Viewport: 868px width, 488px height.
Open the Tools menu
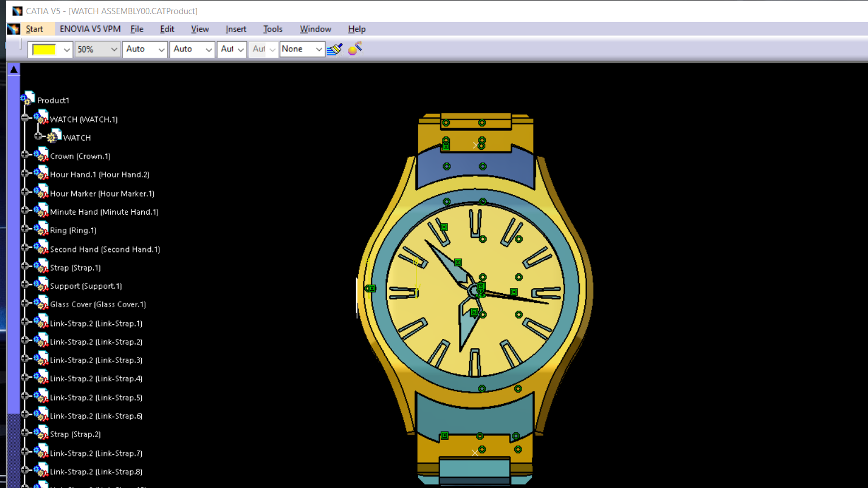click(272, 29)
